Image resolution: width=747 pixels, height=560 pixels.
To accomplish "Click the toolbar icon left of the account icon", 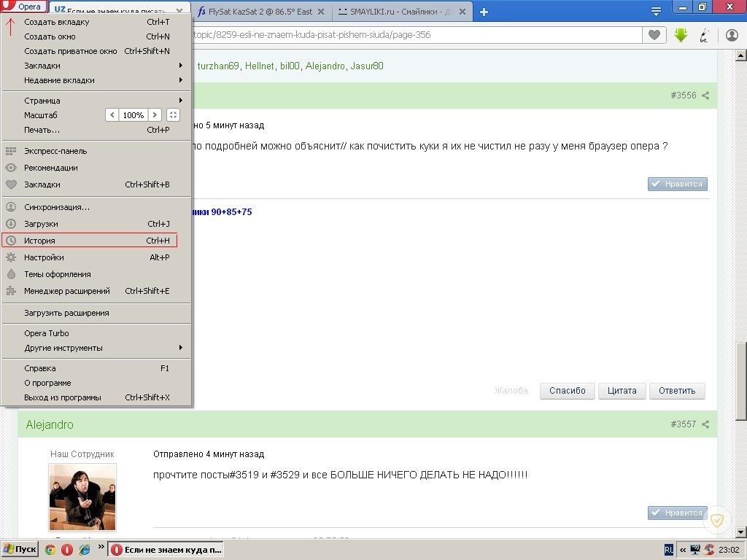I will (x=705, y=35).
